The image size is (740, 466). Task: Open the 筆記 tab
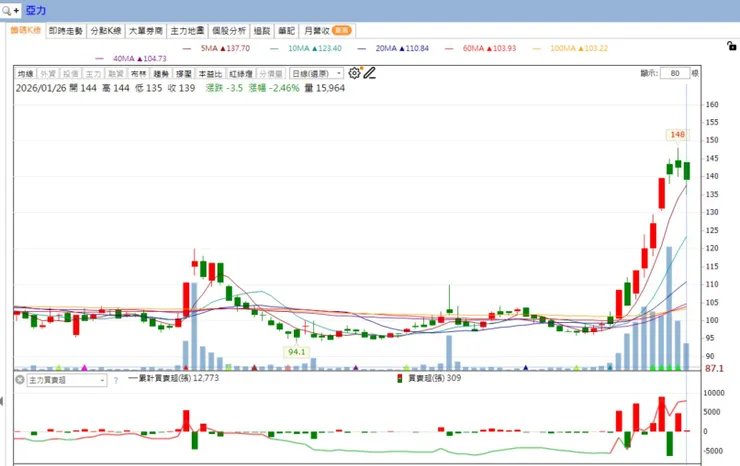[x=286, y=31]
